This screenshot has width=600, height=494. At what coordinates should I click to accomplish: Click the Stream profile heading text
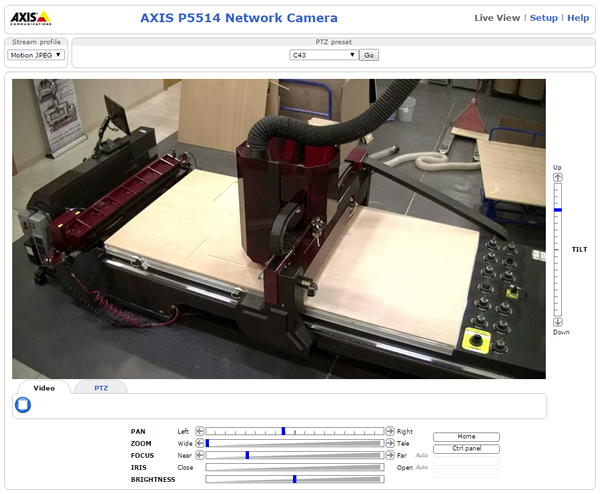pos(36,42)
